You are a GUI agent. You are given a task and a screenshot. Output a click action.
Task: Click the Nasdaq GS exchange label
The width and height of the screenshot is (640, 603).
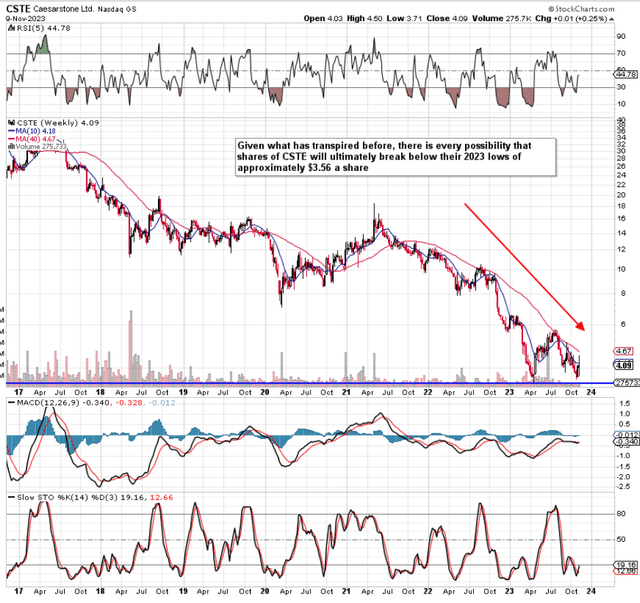click(117, 9)
